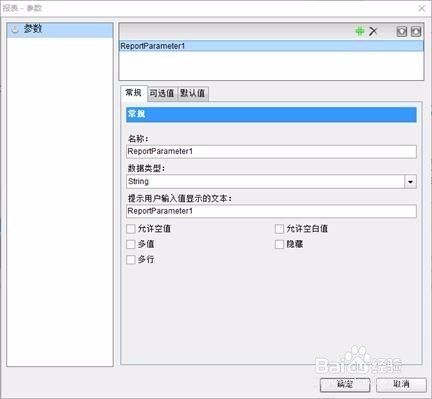432x399 pixels.
Task: Move parameter up with first arrow icon
Action: [402, 31]
